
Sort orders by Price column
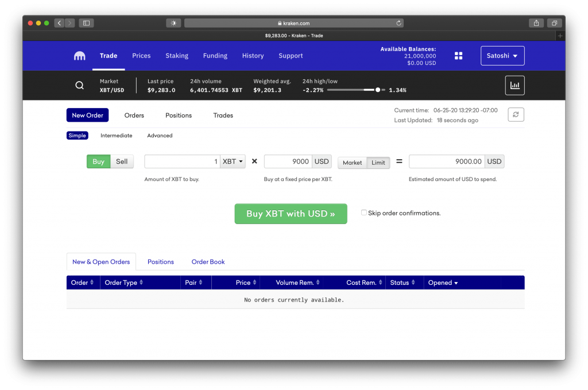(246, 283)
